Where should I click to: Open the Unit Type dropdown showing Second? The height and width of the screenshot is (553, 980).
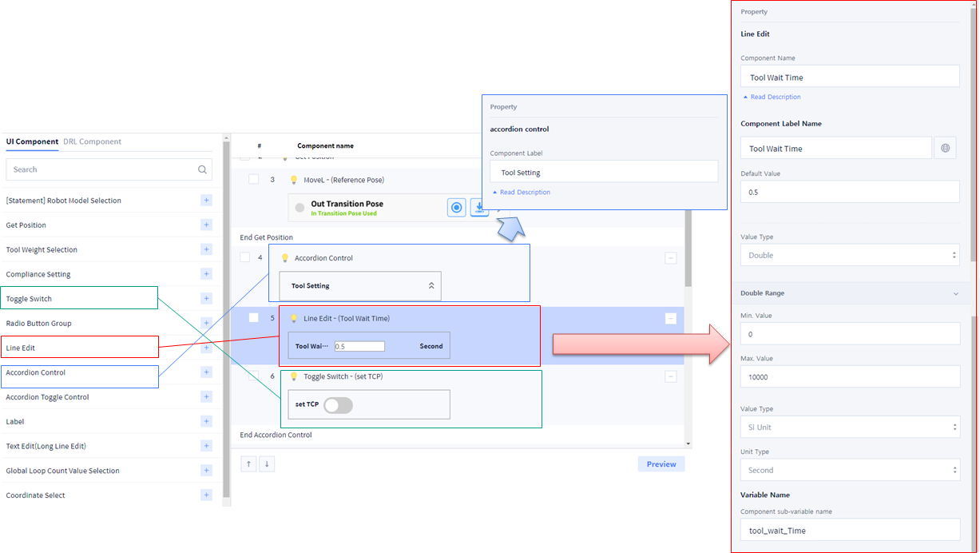tap(850, 470)
